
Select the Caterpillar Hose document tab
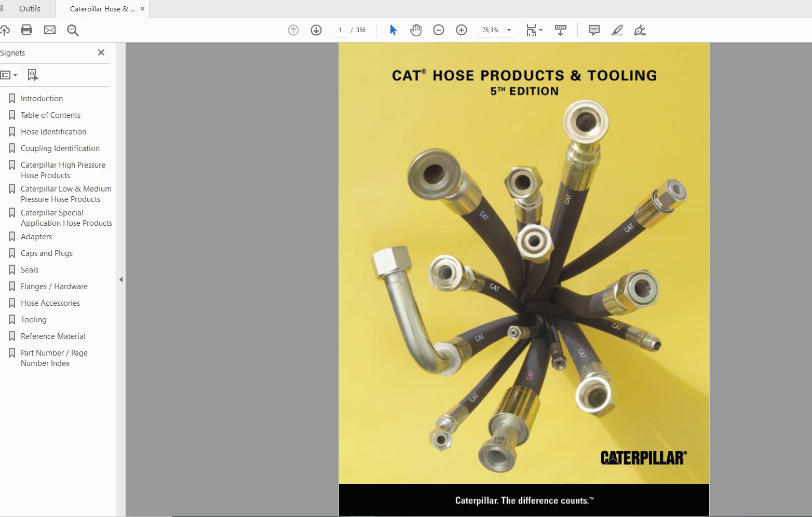tap(102, 9)
